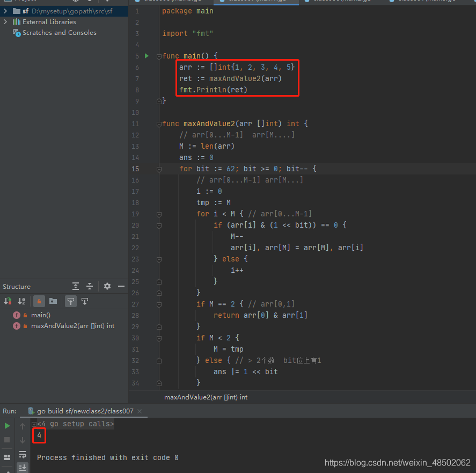Click the maxAndValue2 function icon

[17, 326]
